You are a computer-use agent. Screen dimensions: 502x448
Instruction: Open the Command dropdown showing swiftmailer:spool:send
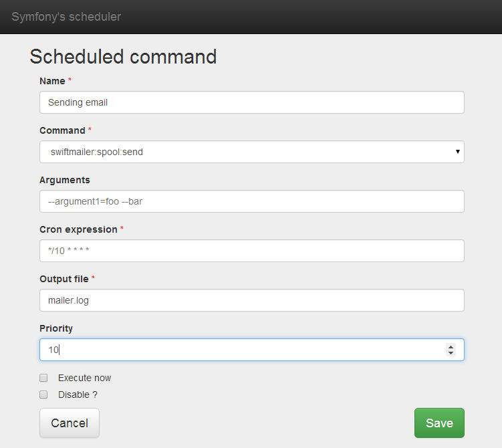[x=251, y=152]
